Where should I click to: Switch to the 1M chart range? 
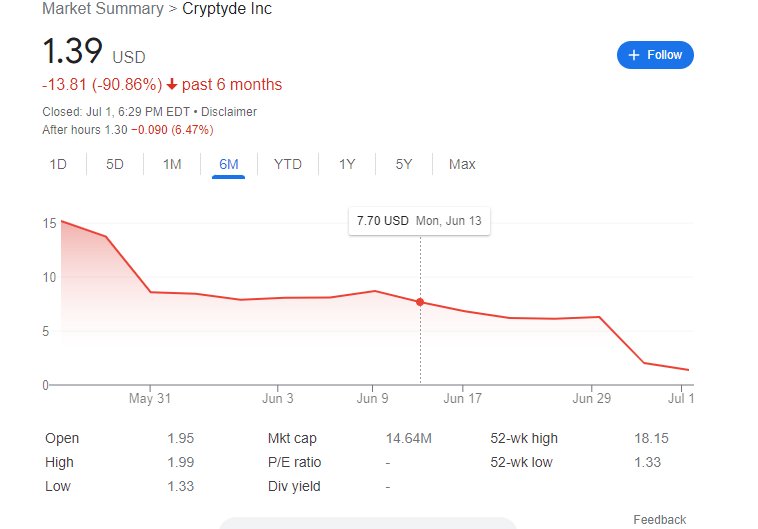click(x=172, y=164)
